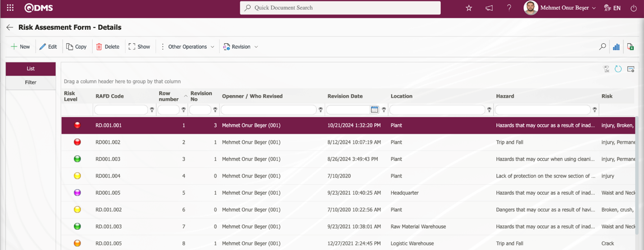Image resolution: width=644 pixels, height=250 pixels.
Task: Click the 'Headquarter' location cell
Action: 405,193
